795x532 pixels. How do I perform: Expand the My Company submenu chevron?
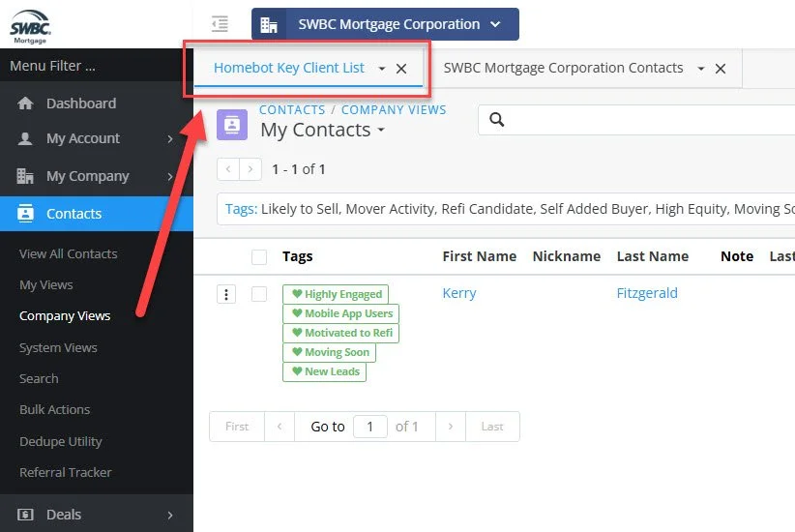[170, 176]
